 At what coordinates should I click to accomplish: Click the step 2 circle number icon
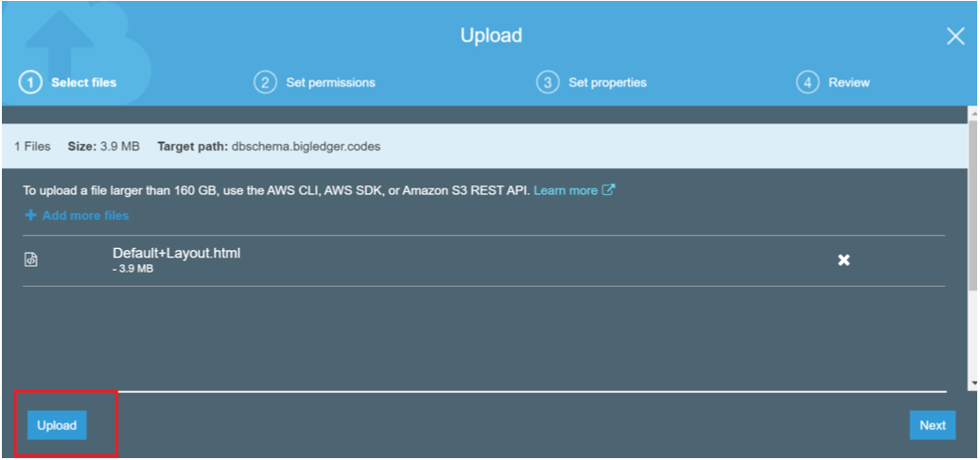[x=265, y=82]
